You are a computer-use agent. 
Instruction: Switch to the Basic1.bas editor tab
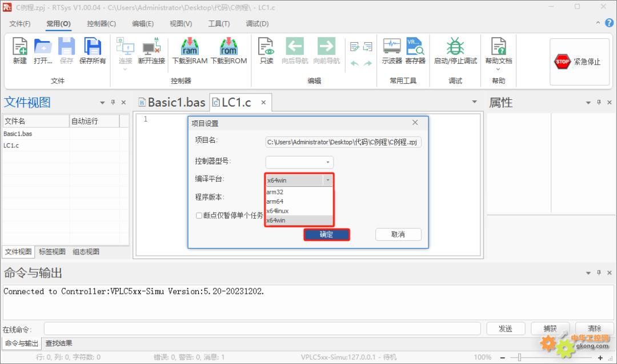[x=171, y=103]
